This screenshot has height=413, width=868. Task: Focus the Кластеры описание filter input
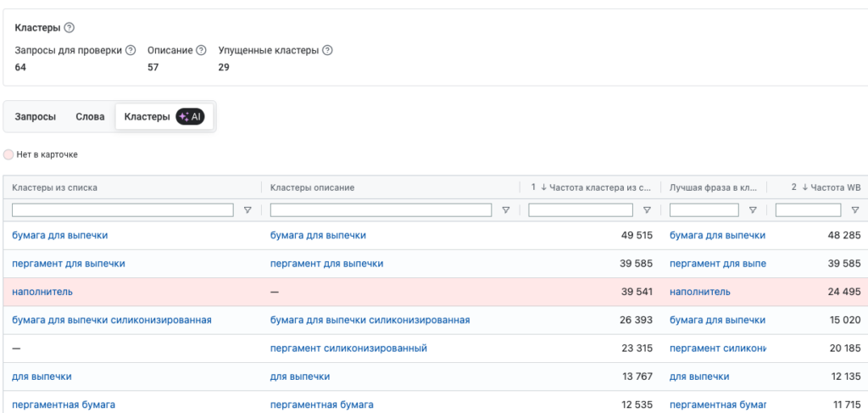pyautogui.click(x=381, y=210)
